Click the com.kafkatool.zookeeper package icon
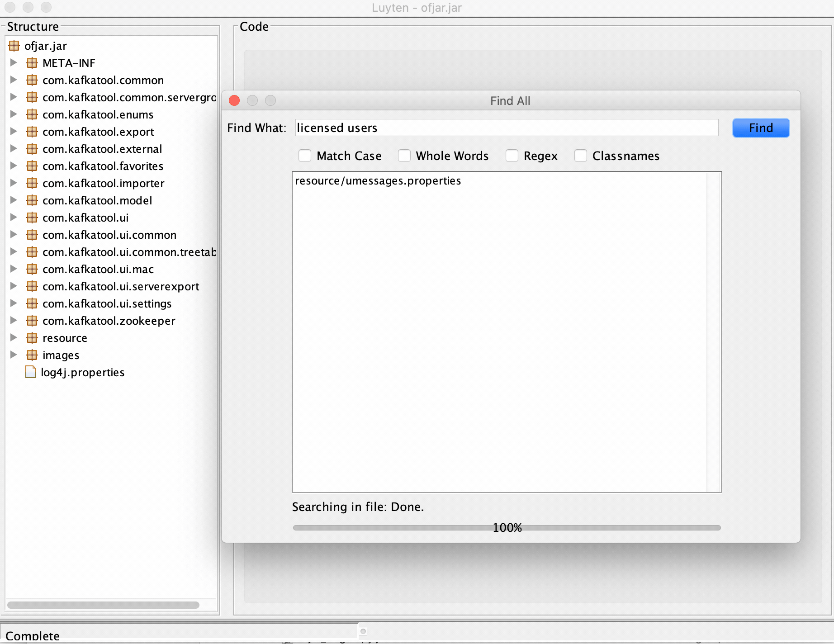 [32, 321]
